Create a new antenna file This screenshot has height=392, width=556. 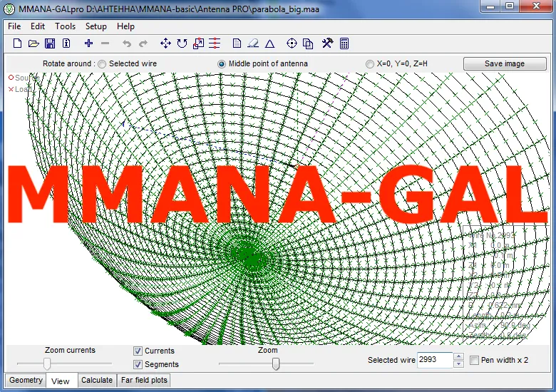(17, 43)
